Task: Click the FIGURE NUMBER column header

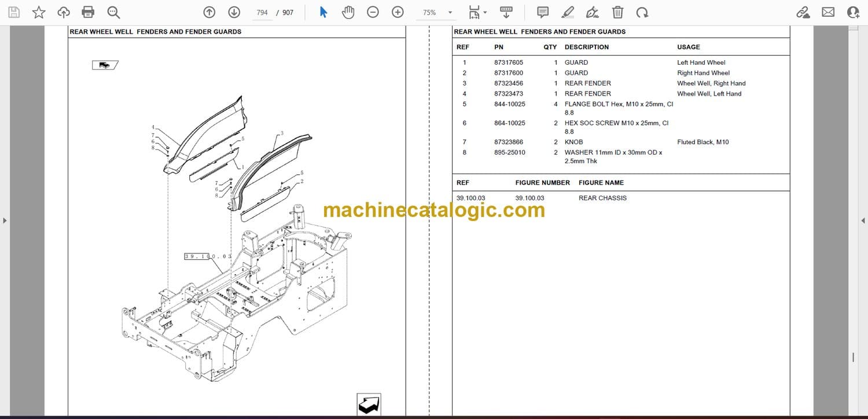Action: pyautogui.click(x=543, y=182)
